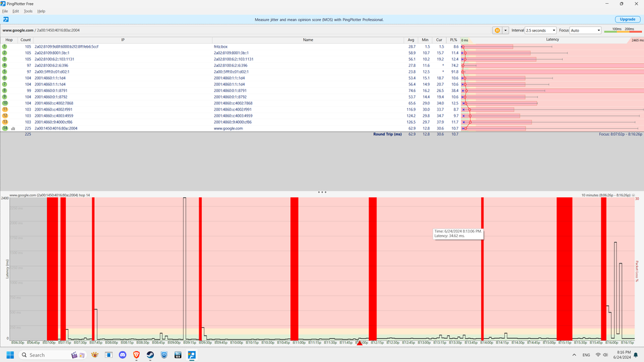Select hop 2 green circle icon
Viewport: 644px width, 362px height.
click(5, 53)
